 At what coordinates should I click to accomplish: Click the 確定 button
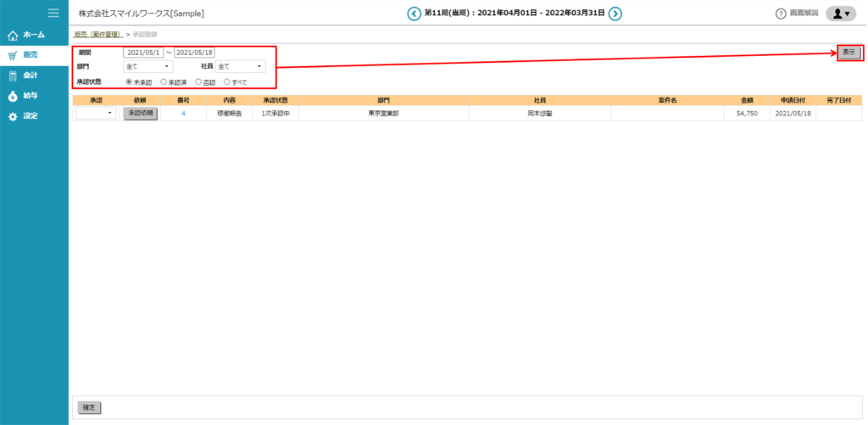(x=89, y=407)
